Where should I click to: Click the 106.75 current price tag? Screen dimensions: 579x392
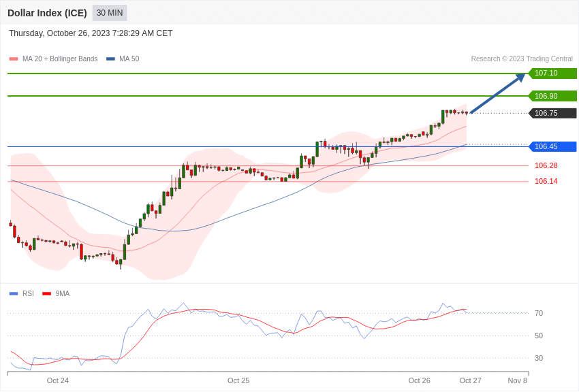pos(552,113)
